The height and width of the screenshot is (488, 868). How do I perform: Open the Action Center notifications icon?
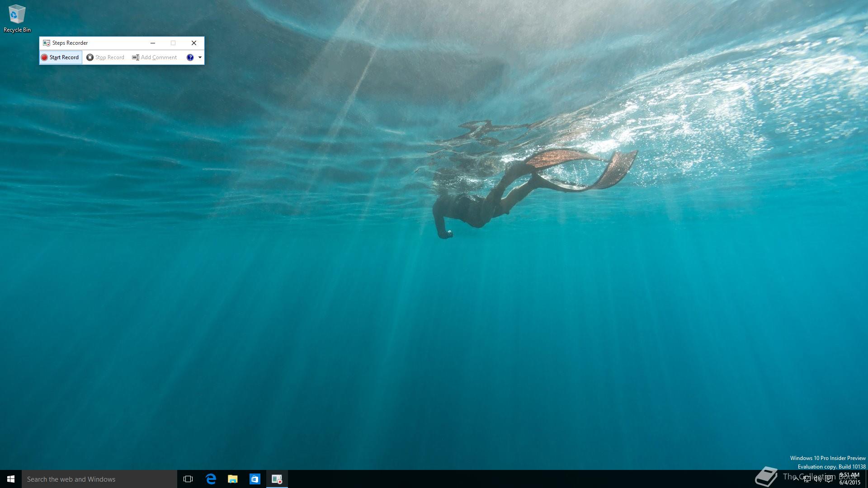(x=829, y=479)
